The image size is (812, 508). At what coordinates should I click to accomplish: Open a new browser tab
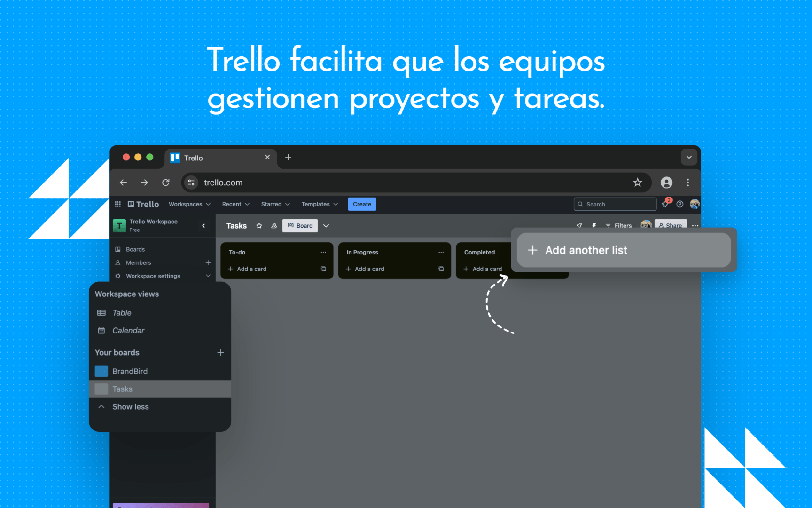pos(288,157)
